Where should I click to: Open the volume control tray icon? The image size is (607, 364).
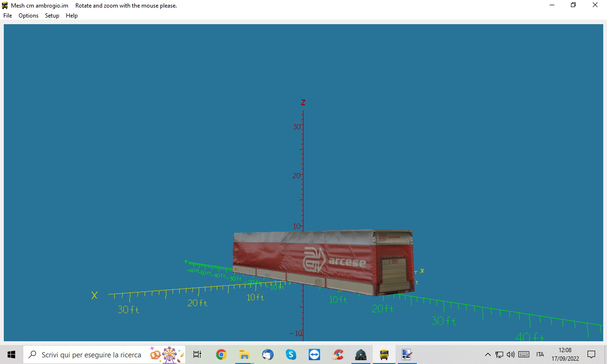(511, 355)
